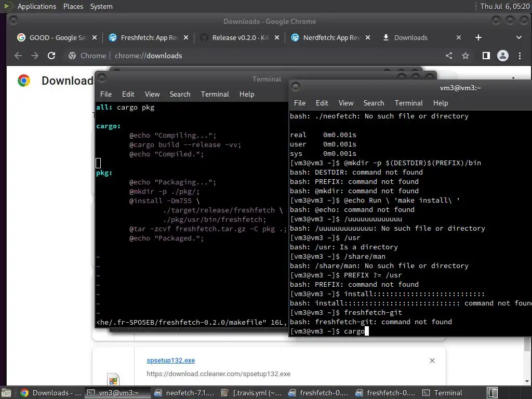532x399 pixels.
Task: Open Chrome three-dot menu
Action: pyautogui.click(x=520, y=56)
